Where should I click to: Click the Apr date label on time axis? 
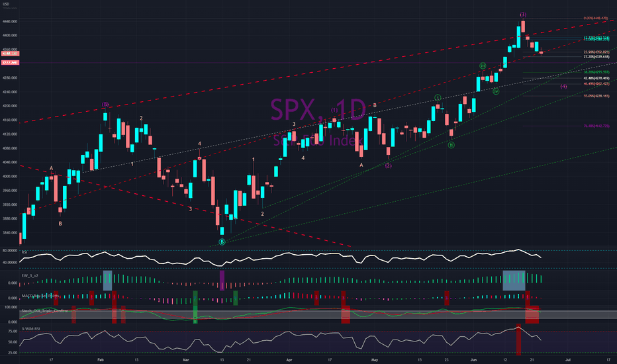tap(289, 359)
